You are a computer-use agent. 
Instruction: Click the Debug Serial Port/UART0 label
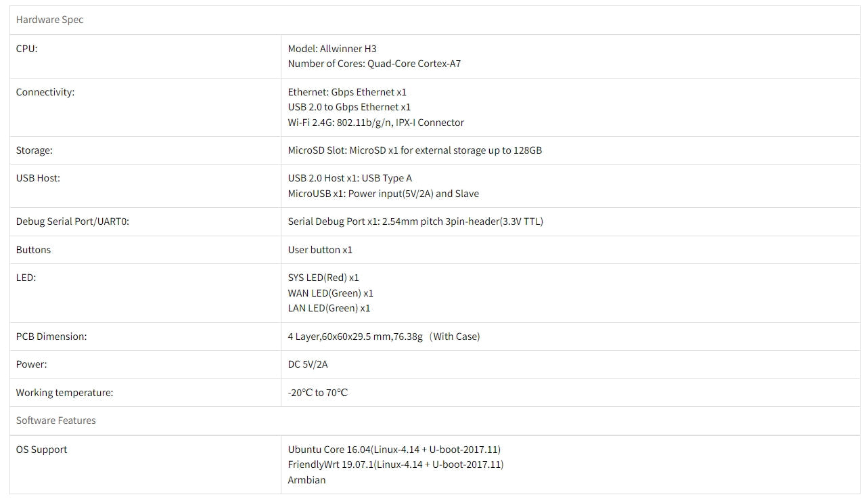coord(72,221)
